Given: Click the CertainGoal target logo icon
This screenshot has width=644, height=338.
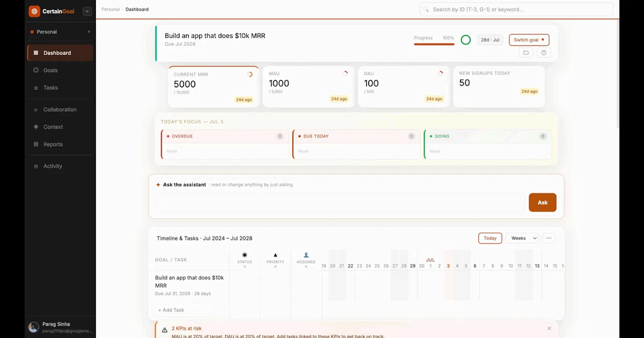Looking at the screenshot, I should (34, 11).
